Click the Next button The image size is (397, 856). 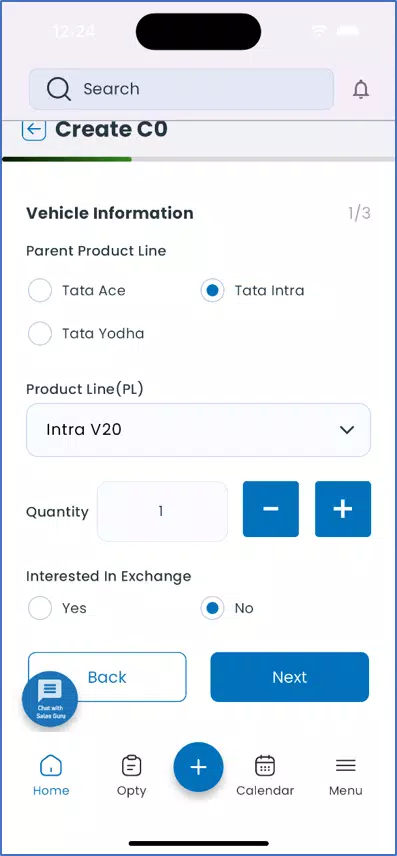coord(290,677)
